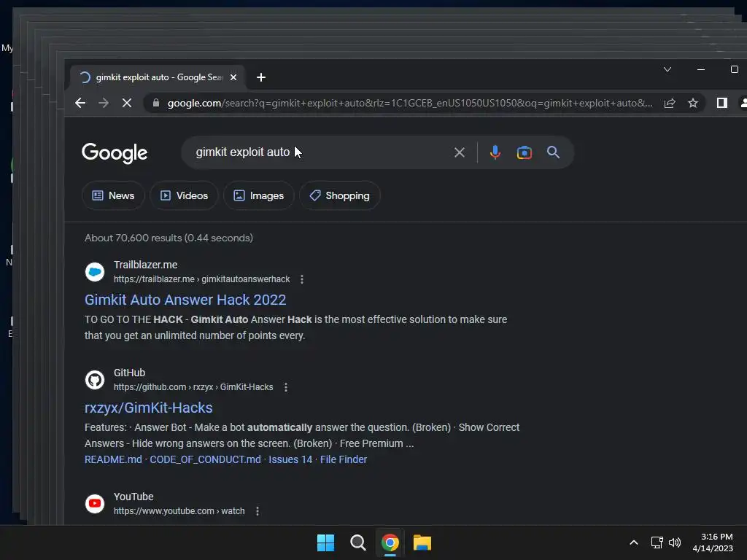Search by image with camera icon
Image resolution: width=747 pixels, height=560 pixels.
[524, 152]
